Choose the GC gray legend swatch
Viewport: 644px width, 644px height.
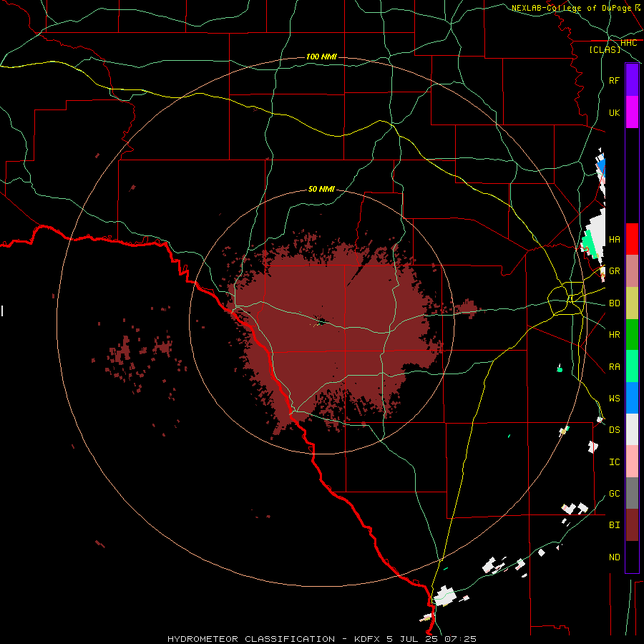632,493
